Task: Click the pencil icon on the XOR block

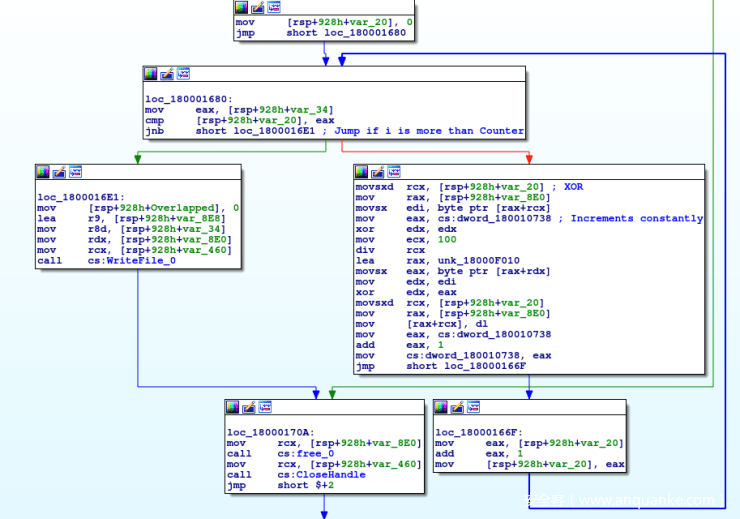Action: pyautogui.click(x=378, y=172)
